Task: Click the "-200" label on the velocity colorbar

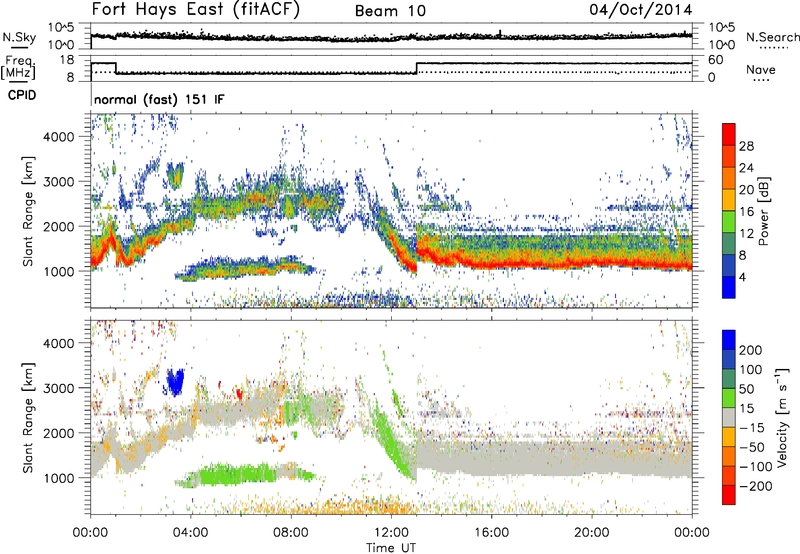Action: [x=756, y=486]
